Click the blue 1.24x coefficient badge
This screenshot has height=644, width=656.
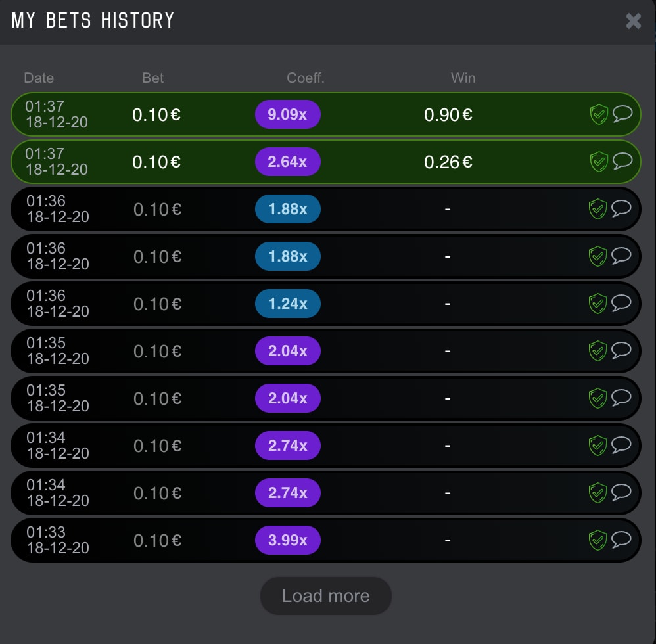288,303
